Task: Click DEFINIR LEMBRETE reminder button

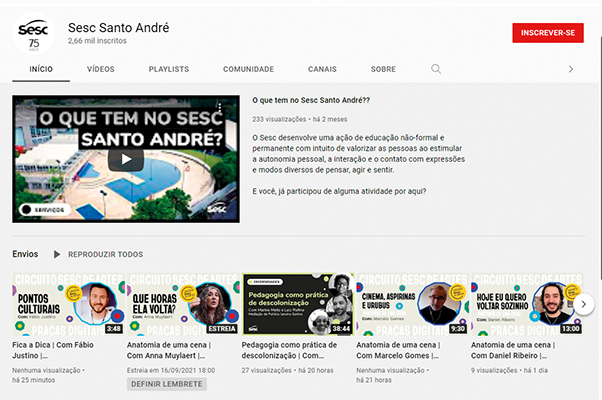Action: [167, 384]
